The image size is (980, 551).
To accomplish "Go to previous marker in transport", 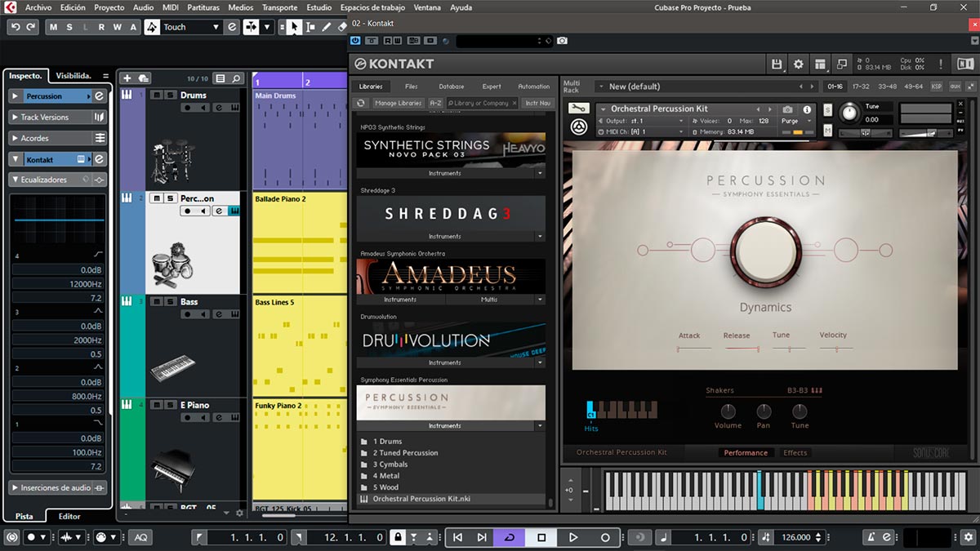I will pyautogui.click(x=458, y=537).
